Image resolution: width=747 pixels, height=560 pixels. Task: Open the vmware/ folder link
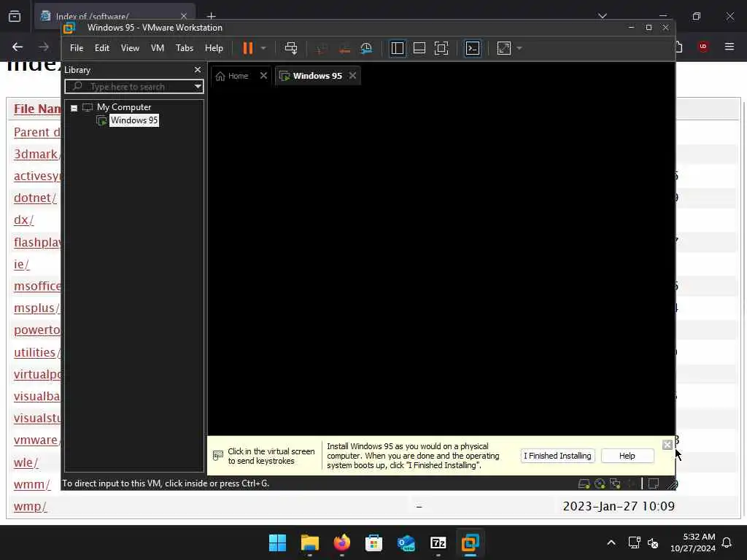click(x=36, y=440)
